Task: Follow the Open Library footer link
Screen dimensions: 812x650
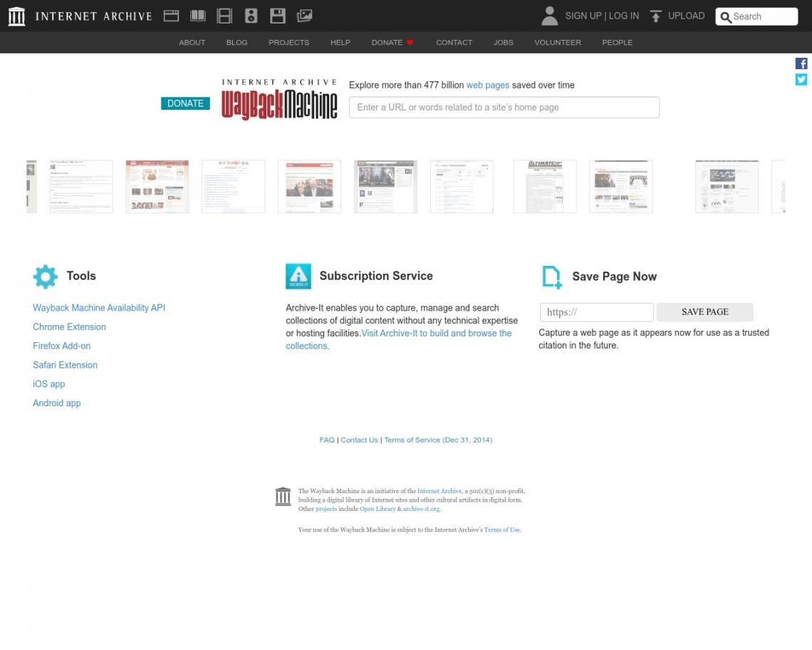Action: click(x=378, y=509)
